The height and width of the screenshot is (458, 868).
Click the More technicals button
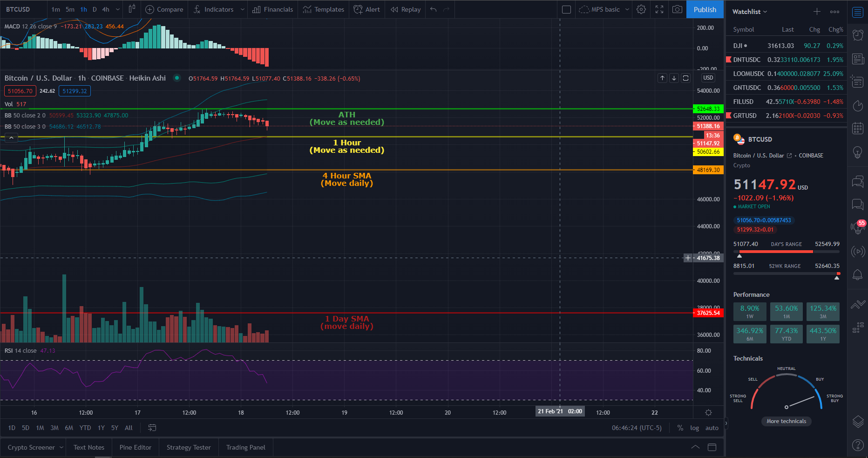tap(786, 421)
